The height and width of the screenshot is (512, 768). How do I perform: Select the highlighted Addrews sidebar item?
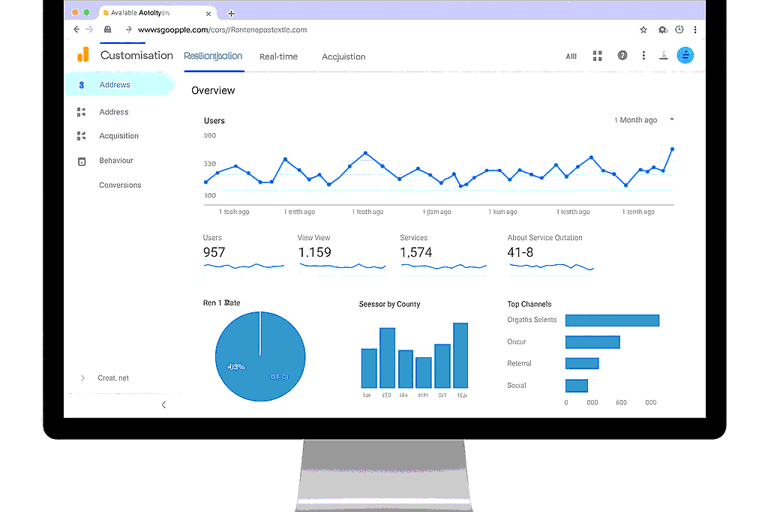click(x=120, y=84)
